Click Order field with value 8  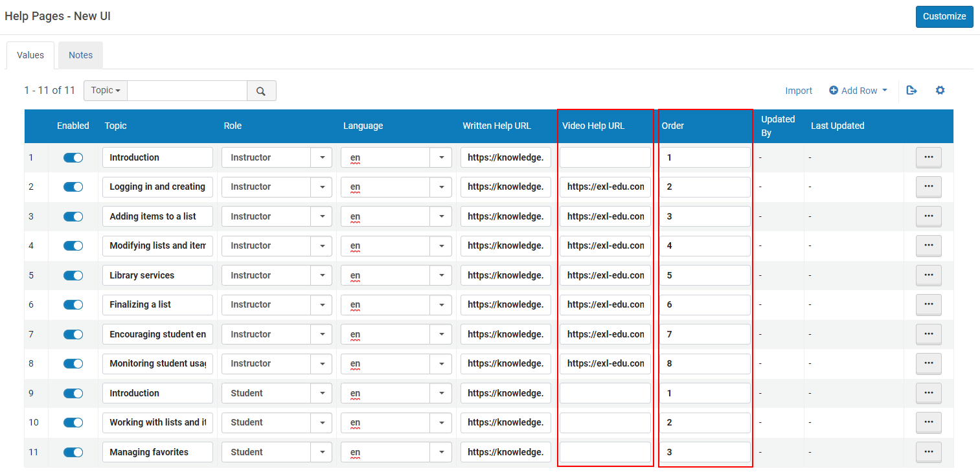705,364
